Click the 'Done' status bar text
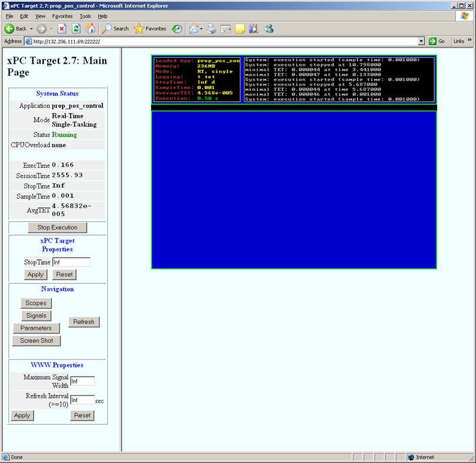Viewport: 476px width, 463px height. tap(16, 457)
